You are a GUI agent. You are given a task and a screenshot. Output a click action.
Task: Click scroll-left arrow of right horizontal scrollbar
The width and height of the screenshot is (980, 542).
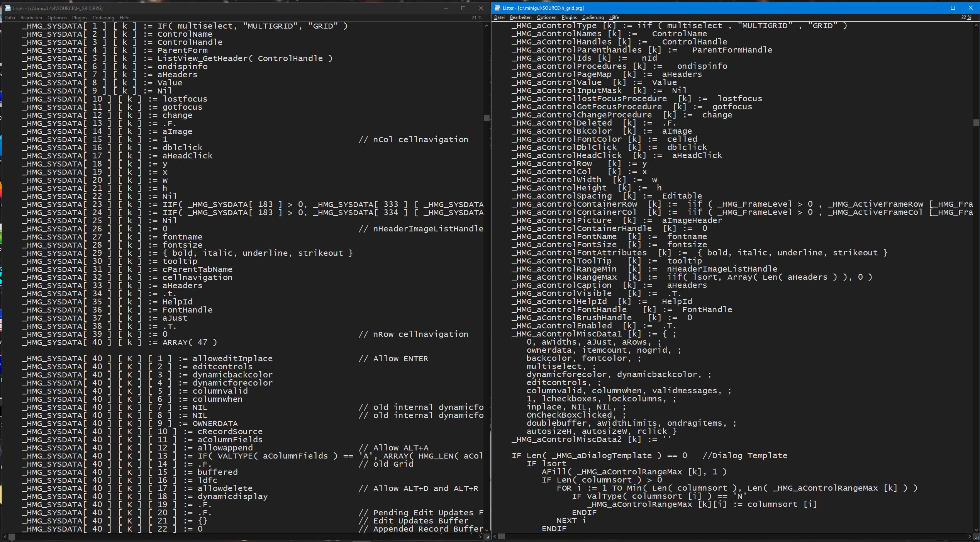tap(495, 536)
